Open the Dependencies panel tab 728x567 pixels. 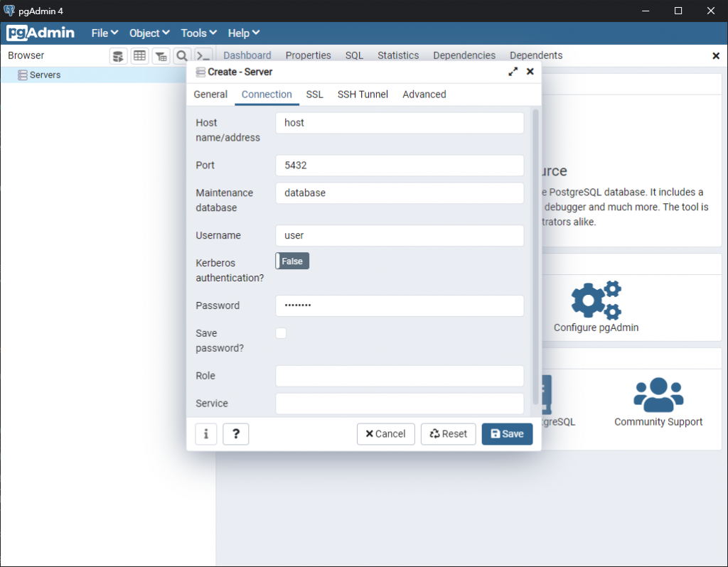tap(464, 55)
